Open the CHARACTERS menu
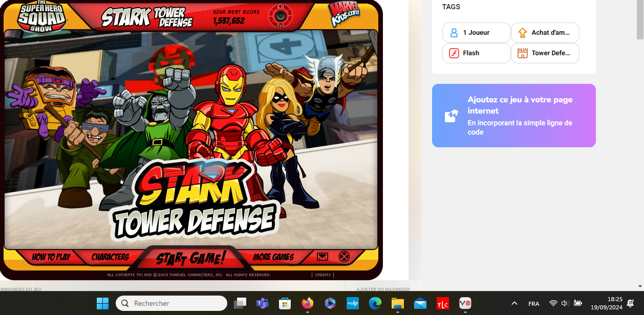 [x=110, y=257]
